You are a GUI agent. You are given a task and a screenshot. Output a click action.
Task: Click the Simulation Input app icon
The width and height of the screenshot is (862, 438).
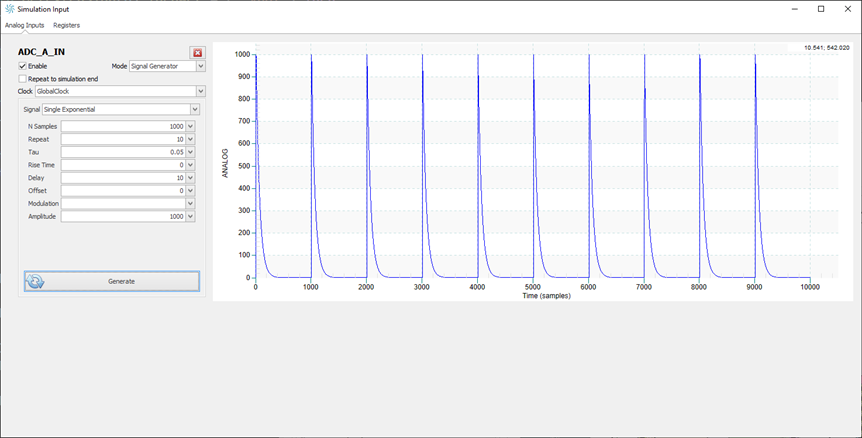click(9, 9)
